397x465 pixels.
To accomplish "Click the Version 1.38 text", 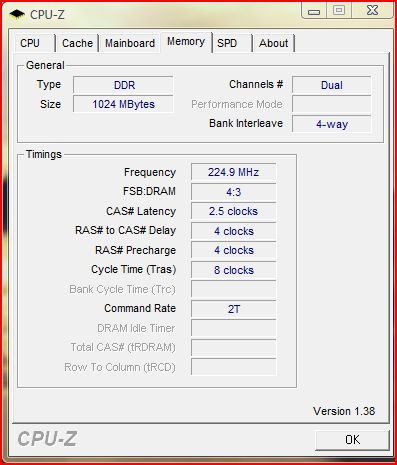I will [344, 411].
